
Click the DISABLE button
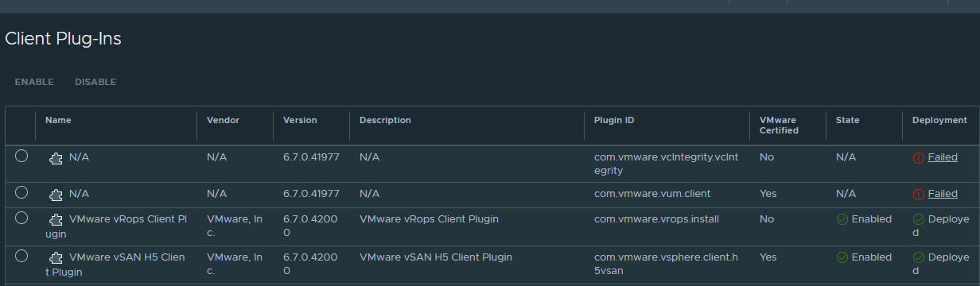coord(95,82)
